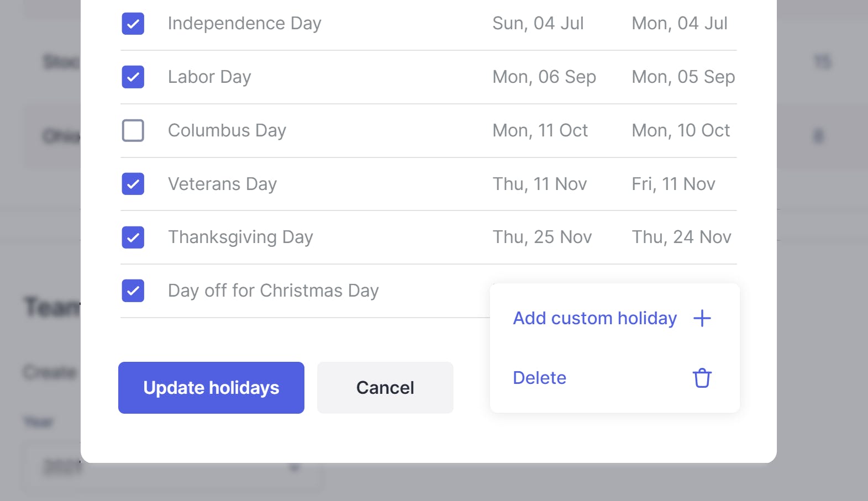
Task: Select the Delete option in the popup menu
Action: pos(539,378)
